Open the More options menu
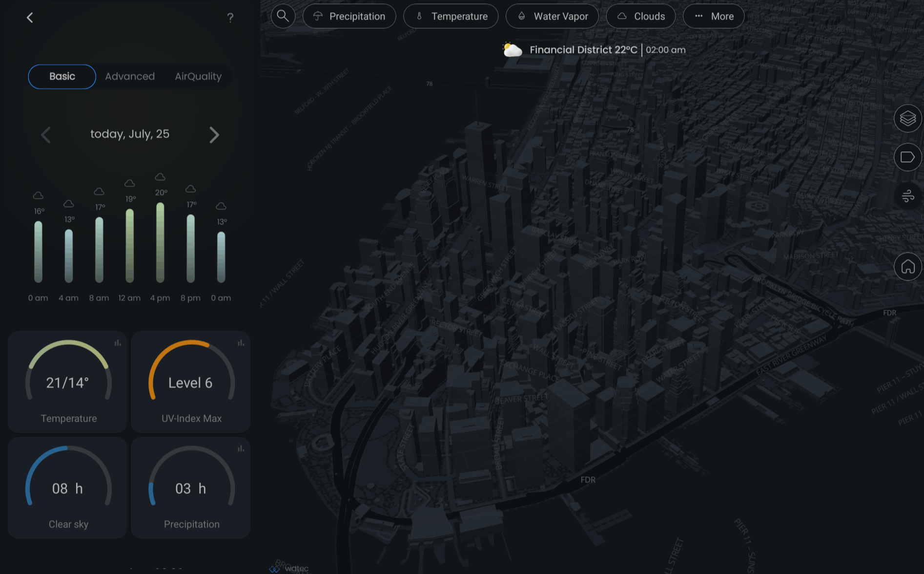The width and height of the screenshot is (924, 574). click(x=714, y=16)
